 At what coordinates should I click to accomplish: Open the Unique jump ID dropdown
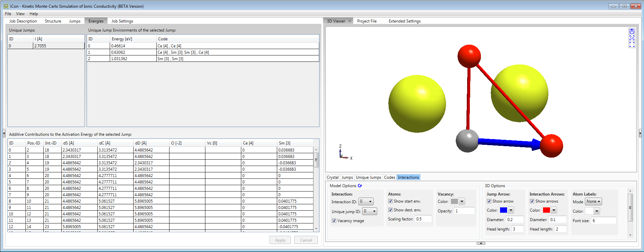point(370,211)
